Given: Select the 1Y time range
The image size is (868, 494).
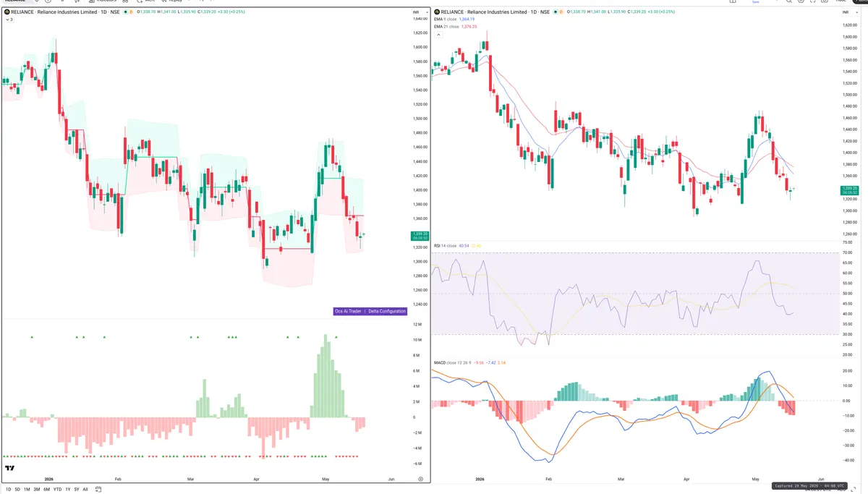Looking at the screenshot, I should [68, 490].
